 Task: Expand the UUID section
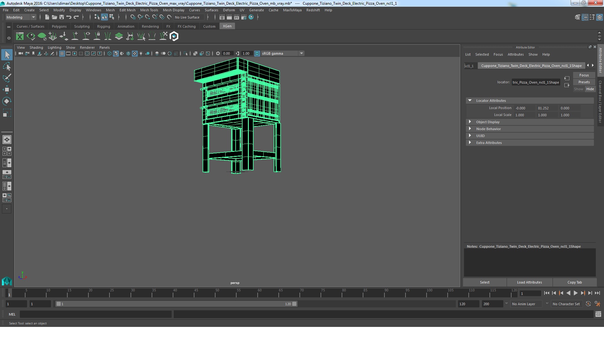470,136
